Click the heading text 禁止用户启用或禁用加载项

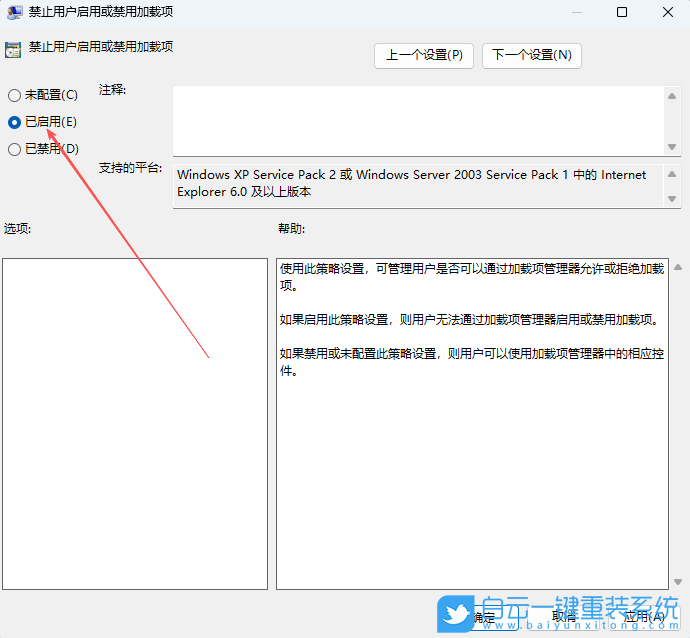pyautogui.click(x=101, y=47)
